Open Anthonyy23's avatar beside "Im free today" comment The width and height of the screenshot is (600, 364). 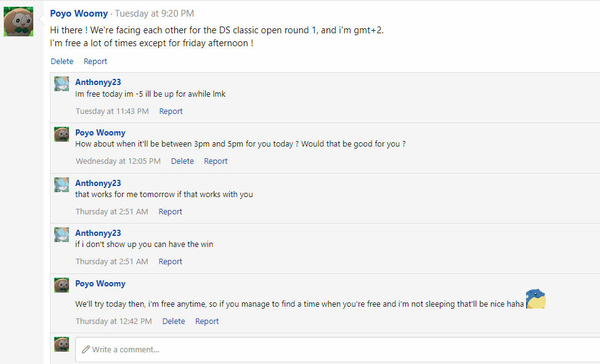pos(62,84)
